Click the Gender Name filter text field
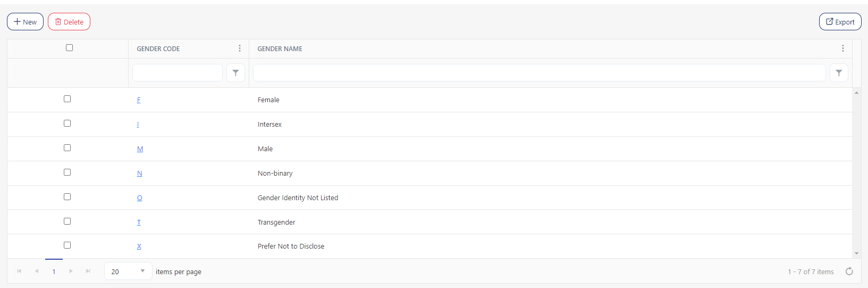This screenshot has height=288, width=868. [539, 73]
